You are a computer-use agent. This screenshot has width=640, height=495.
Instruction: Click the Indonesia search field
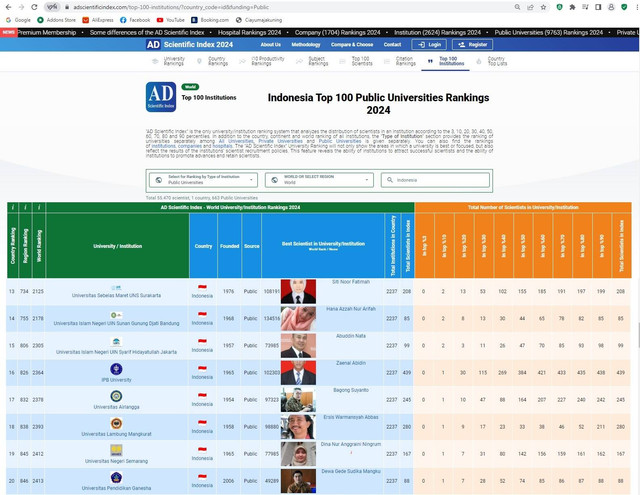[435, 180]
